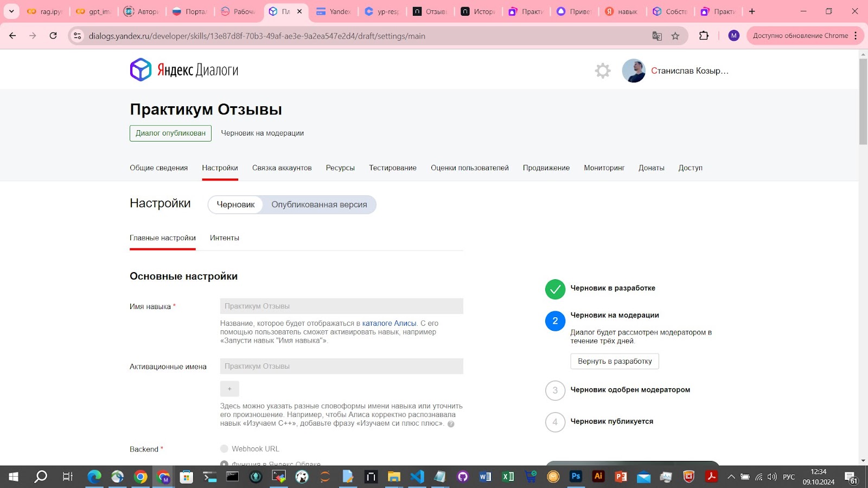Screen dimensions: 868x488
Task: Switch to the Yandex browser tab
Action: pos(334,11)
